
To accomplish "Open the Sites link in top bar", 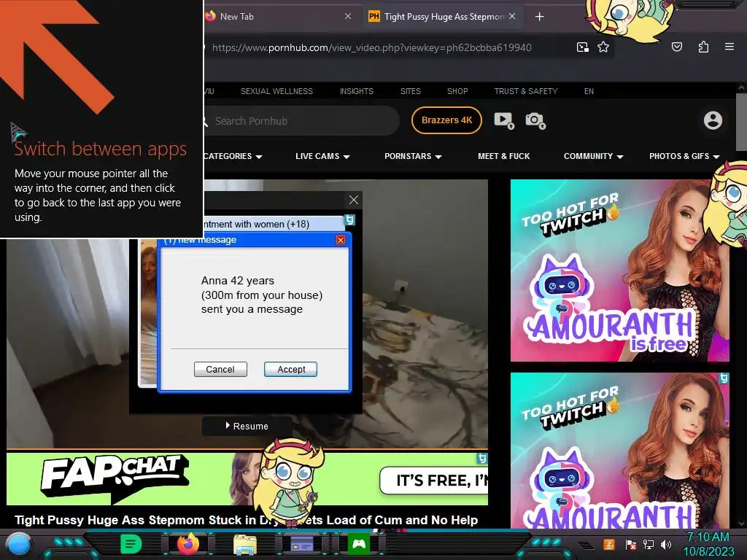I will (x=411, y=91).
